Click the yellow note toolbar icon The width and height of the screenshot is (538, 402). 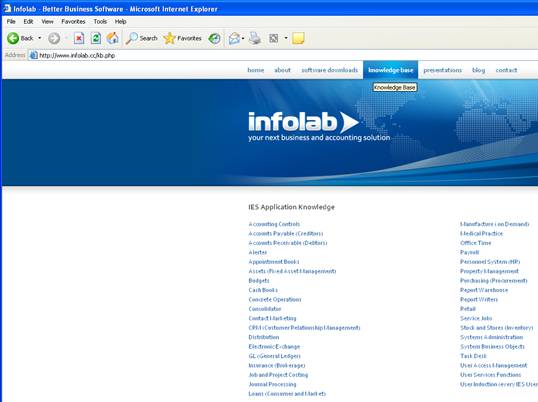pyautogui.click(x=298, y=38)
